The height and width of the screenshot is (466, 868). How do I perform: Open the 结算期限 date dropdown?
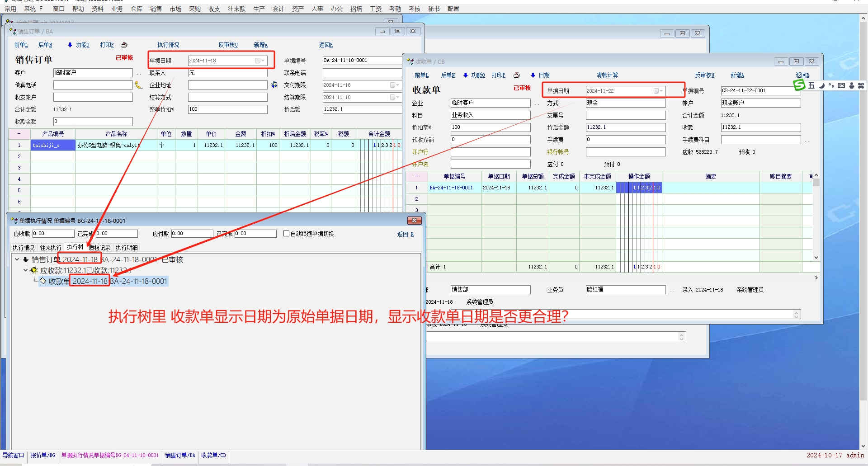(397, 97)
